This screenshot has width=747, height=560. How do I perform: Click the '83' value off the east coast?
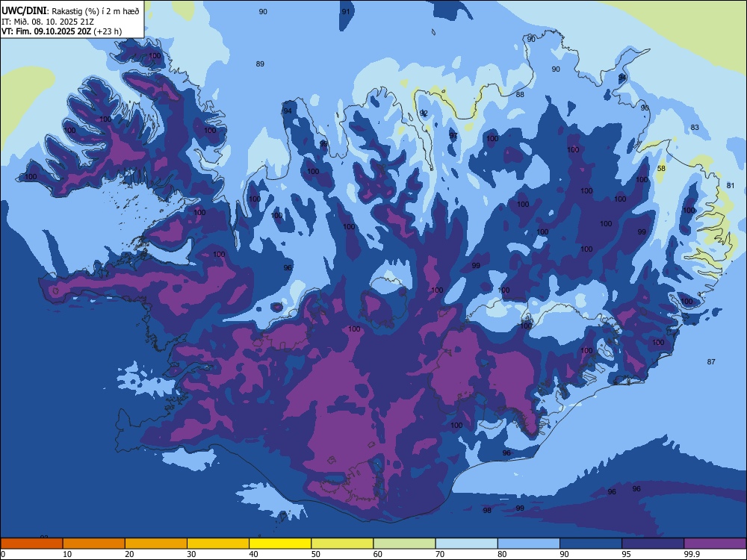click(x=695, y=127)
